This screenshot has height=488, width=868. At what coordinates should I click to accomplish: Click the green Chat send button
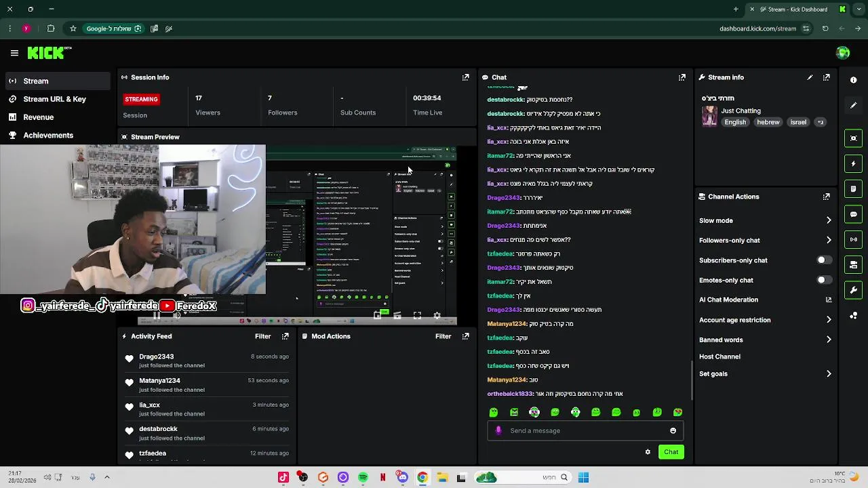(671, 452)
